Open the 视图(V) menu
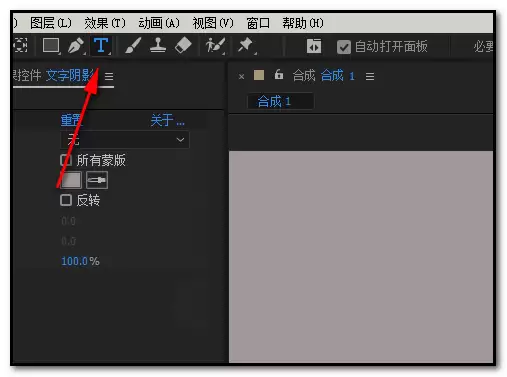Viewport: 507px width, 377px height. coord(213,23)
